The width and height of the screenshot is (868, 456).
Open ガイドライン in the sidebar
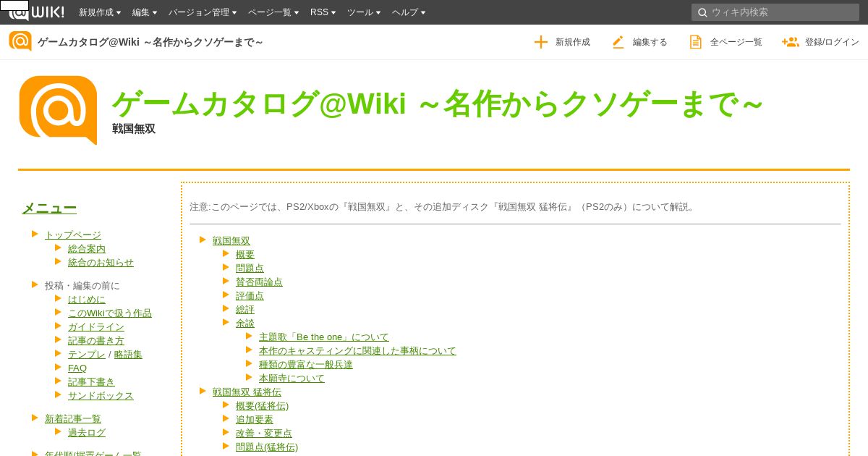click(x=96, y=326)
